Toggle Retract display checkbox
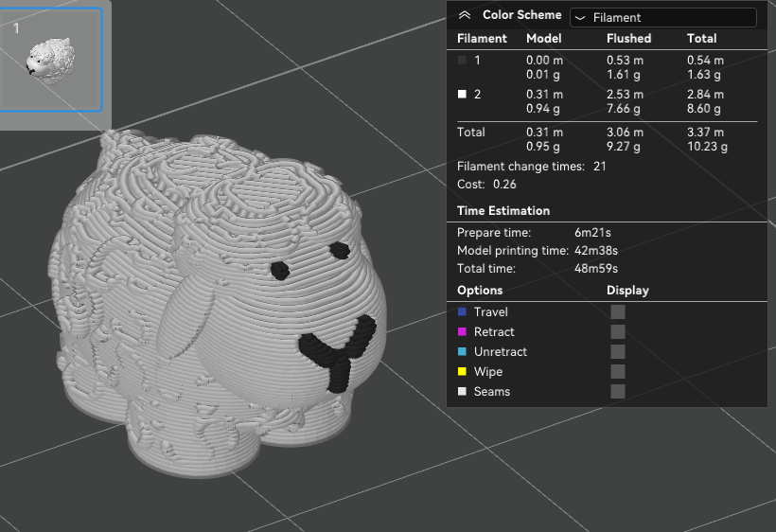This screenshot has height=532, width=776. coord(618,331)
